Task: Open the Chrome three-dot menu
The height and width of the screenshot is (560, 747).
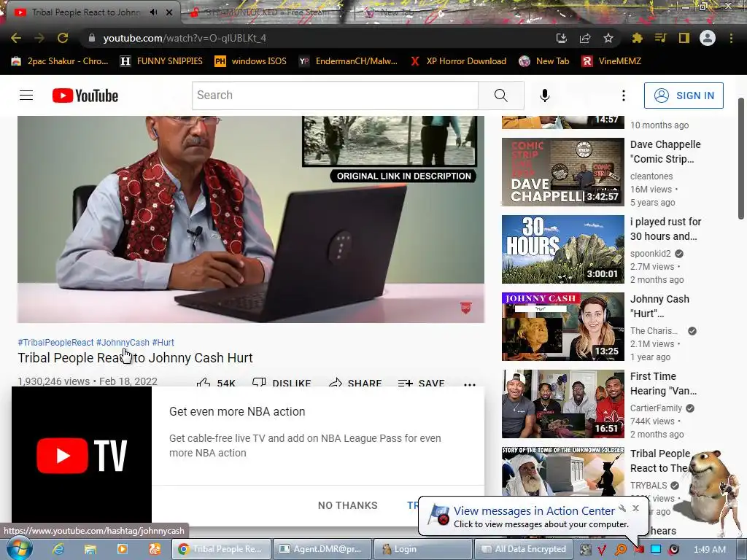Action: [x=731, y=38]
